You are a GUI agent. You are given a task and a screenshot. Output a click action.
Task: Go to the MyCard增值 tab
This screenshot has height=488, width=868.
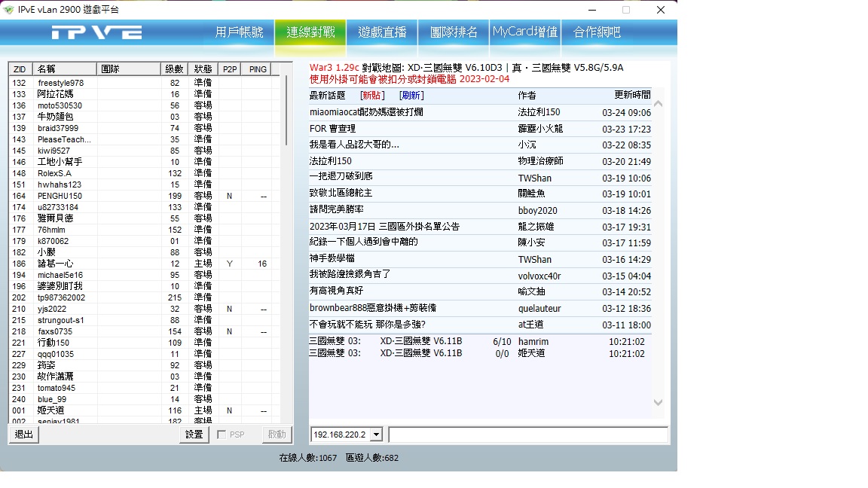pos(525,32)
